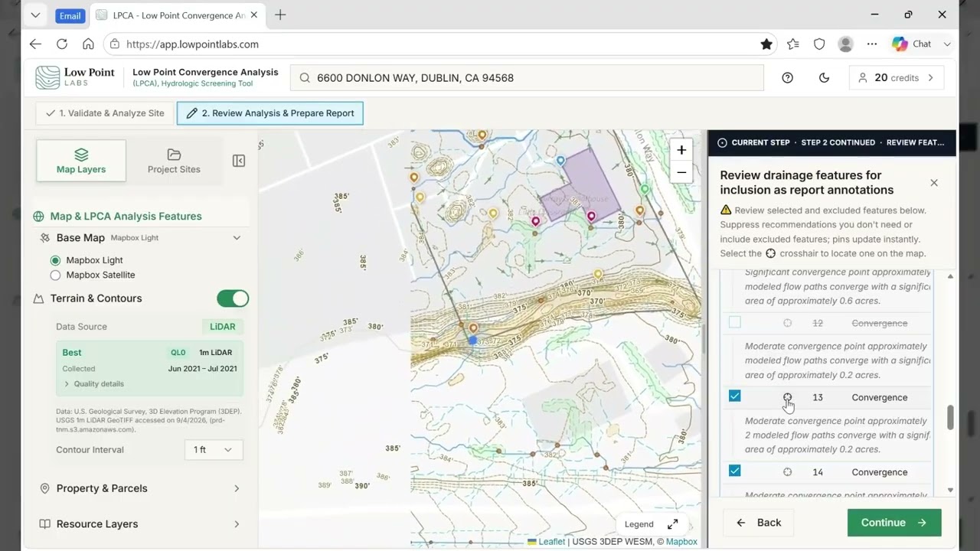Screen dimensions: 980x551
Task: Switch to Map Layers tab
Action: tap(81, 161)
